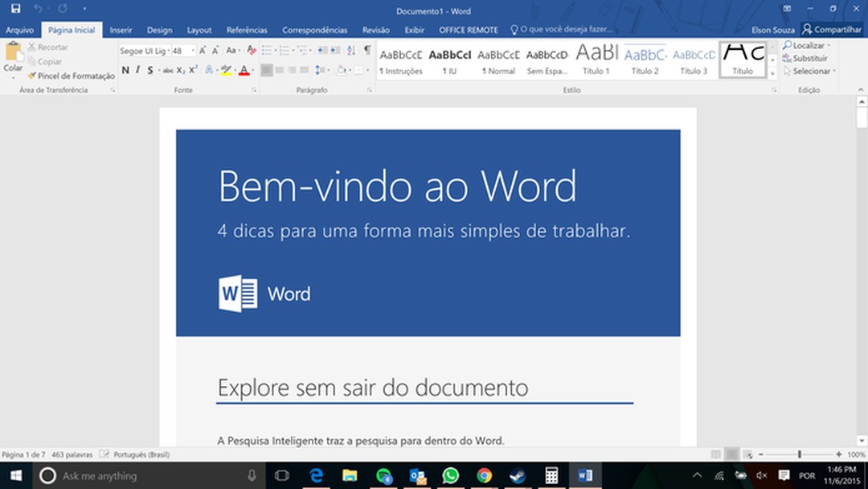
Task: Apply text highlight color icon
Action: pos(227,69)
